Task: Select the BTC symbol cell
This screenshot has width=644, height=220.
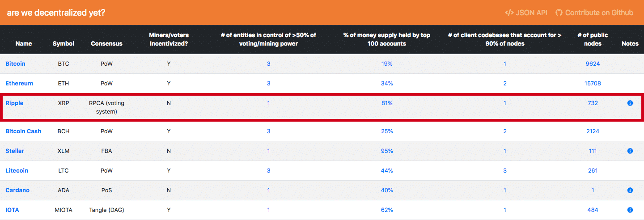Action: pos(64,63)
